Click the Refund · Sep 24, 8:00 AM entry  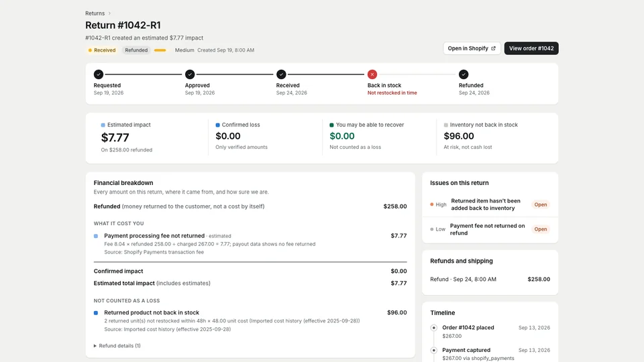[490, 279]
